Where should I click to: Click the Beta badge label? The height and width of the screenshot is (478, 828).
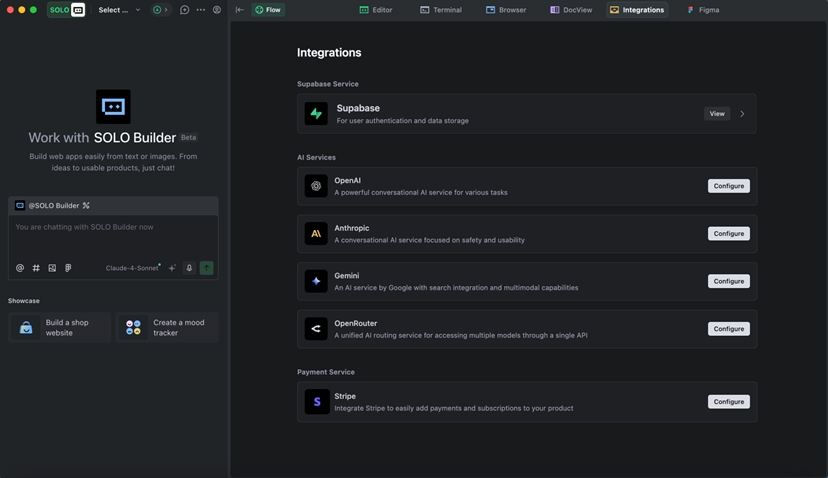(189, 137)
